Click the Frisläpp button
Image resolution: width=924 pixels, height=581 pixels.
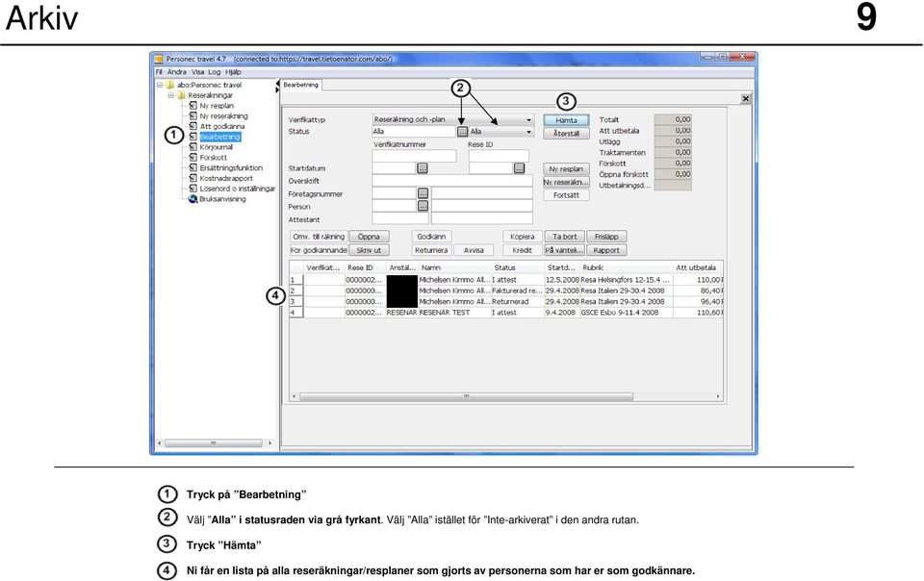pyautogui.click(x=606, y=237)
